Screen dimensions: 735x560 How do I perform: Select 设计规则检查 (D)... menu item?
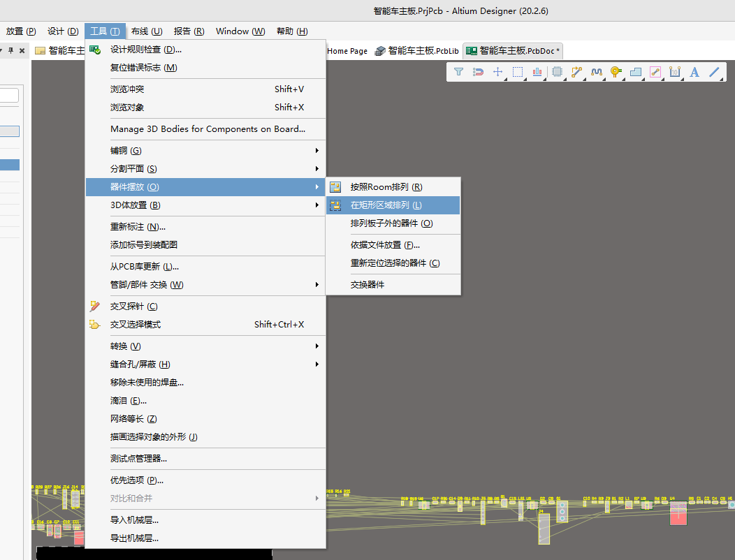point(205,50)
